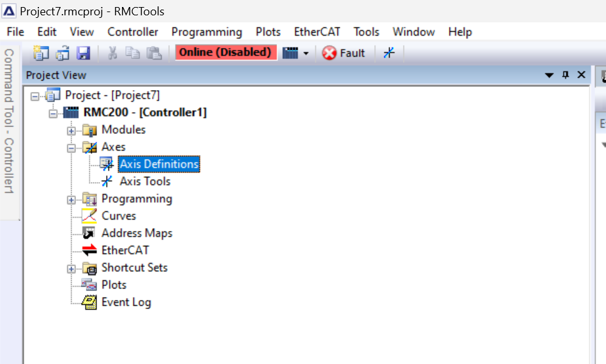Screen dimensions: 606x364
Task: Select Project - [Project7] tree label
Action: (x=112, y=95)
